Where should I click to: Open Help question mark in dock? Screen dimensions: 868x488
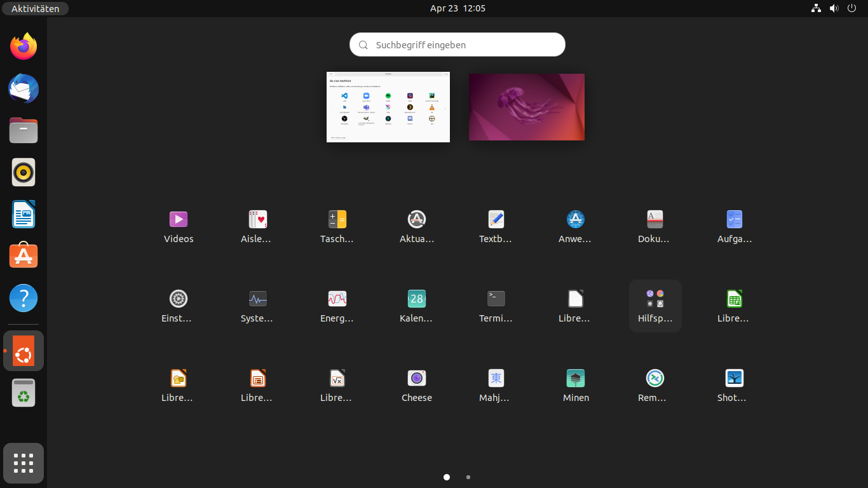24,298
